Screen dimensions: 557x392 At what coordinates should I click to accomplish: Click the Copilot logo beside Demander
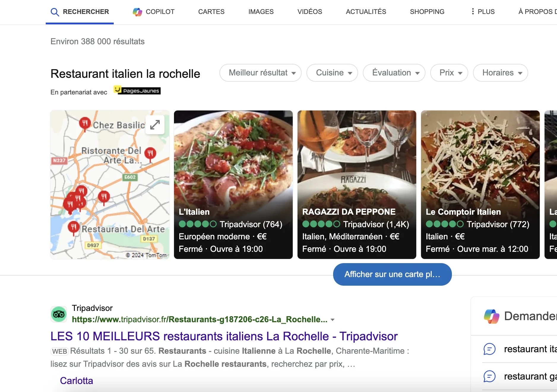pyautogui.click(x=492, y=316)
